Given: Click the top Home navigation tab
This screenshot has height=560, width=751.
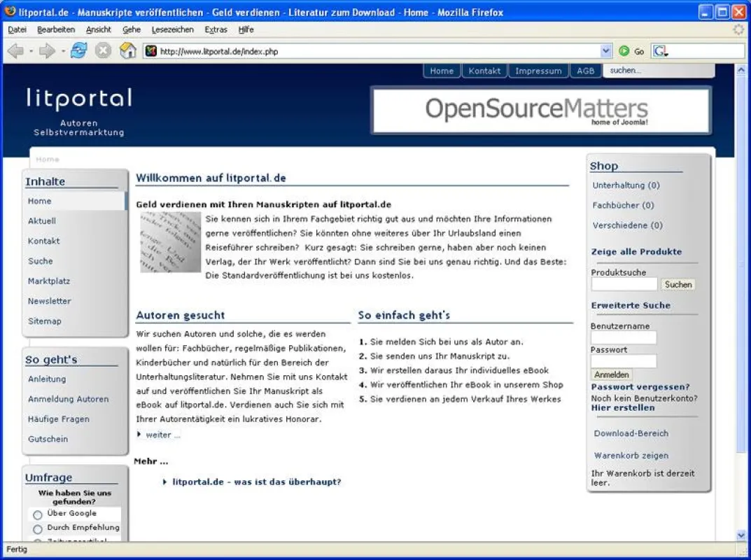Looking at the screenshot, I should click(x=442, y=71).
